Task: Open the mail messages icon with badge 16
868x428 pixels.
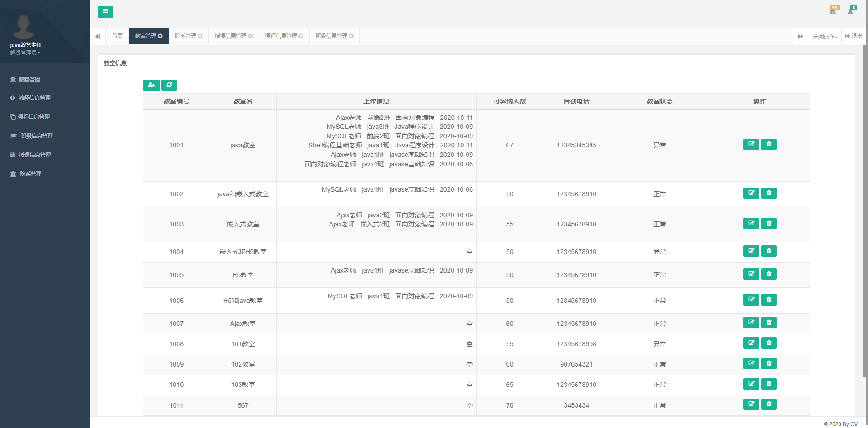Action: click(x=833, y=11)
